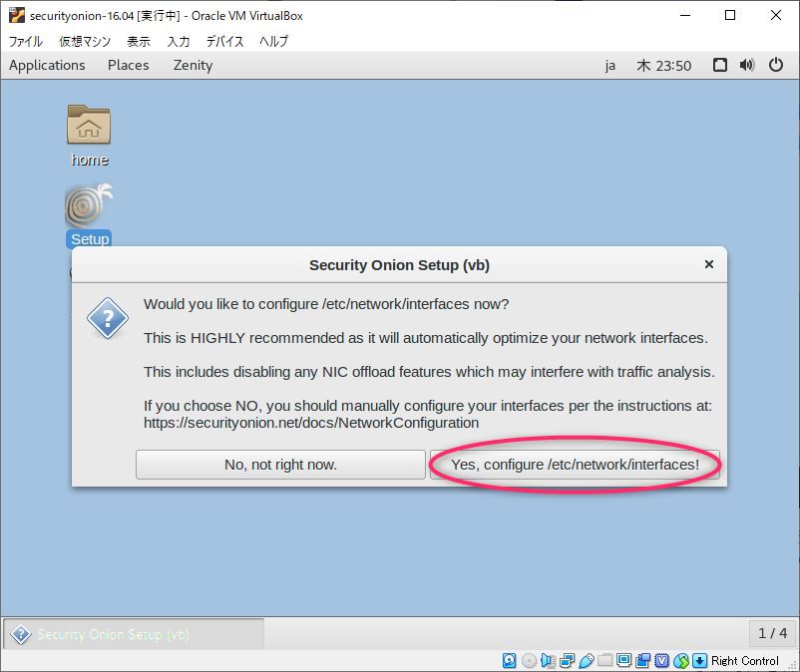
Task: Click the VirtualBox mouse integration status icon
Action: pos(681,660)
